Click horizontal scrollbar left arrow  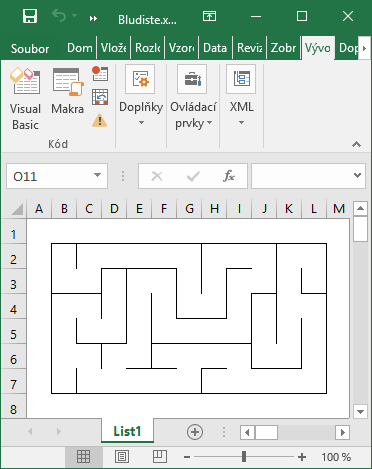pos(247,432)
